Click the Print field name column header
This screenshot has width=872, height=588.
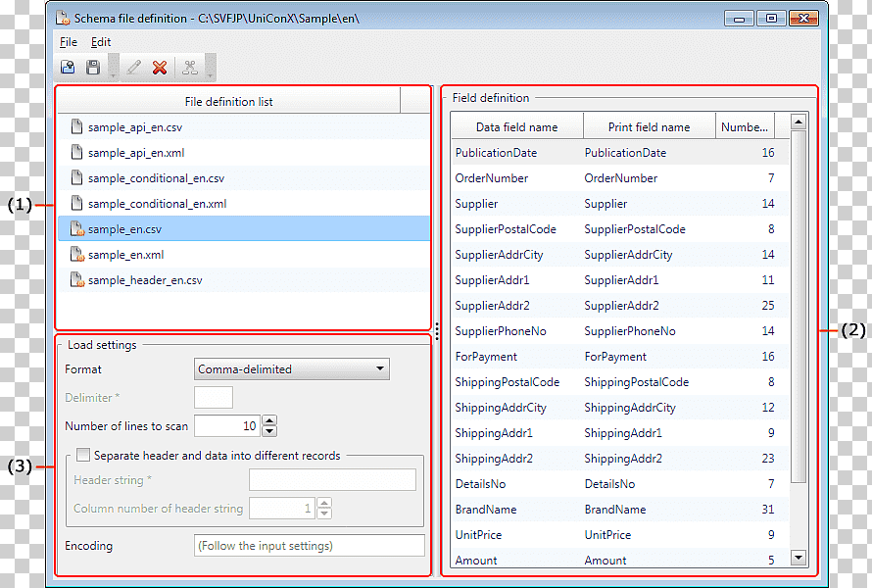coord(649,126)
